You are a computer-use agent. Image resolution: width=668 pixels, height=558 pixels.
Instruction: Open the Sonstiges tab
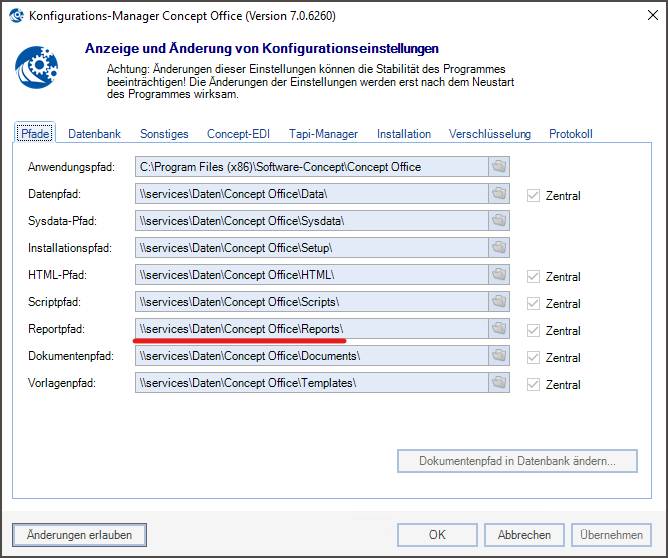coord(164,134)
